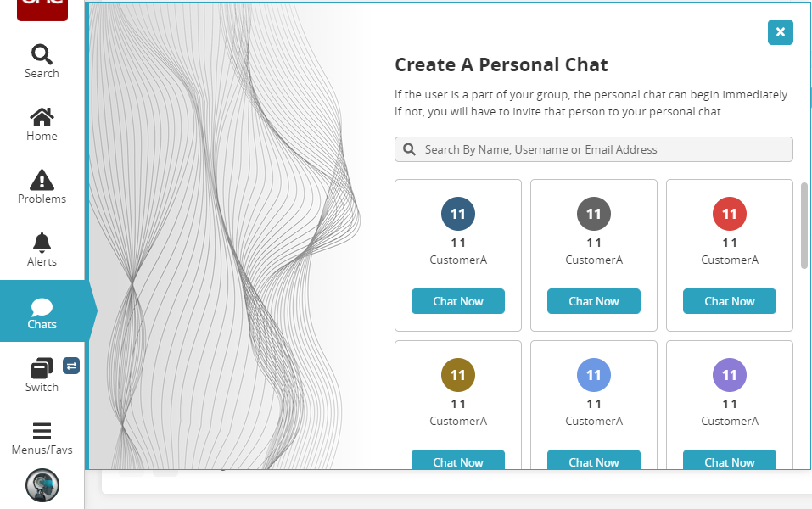Select the light blue 11 avatar

click(594, 375)
